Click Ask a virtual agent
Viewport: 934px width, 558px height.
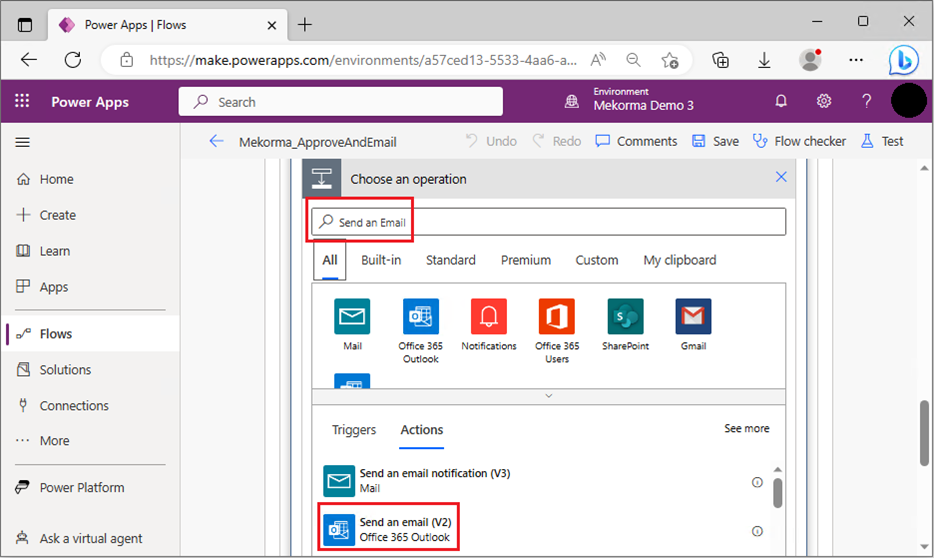click(x=91, y=538)
